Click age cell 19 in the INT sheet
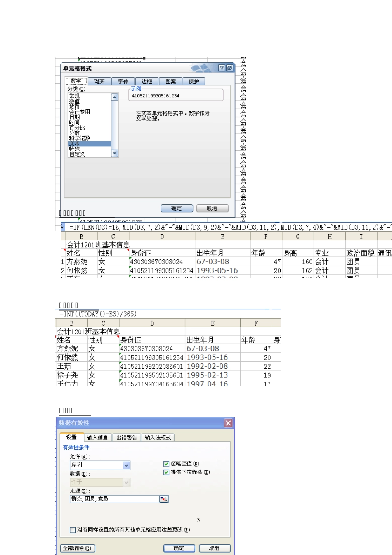The image size is (392, 555). [x=256, y=375]
